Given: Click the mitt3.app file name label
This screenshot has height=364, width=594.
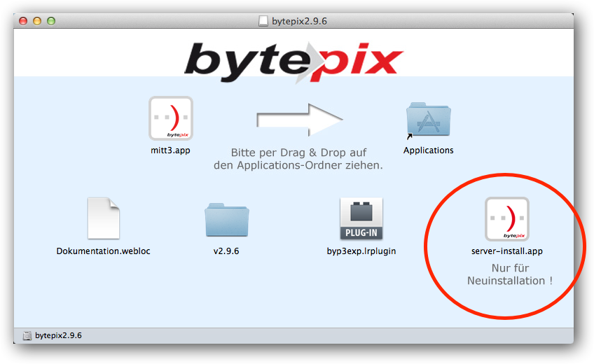Looking at the screenshot, I should pyautogui.click(x=170, y=150).
